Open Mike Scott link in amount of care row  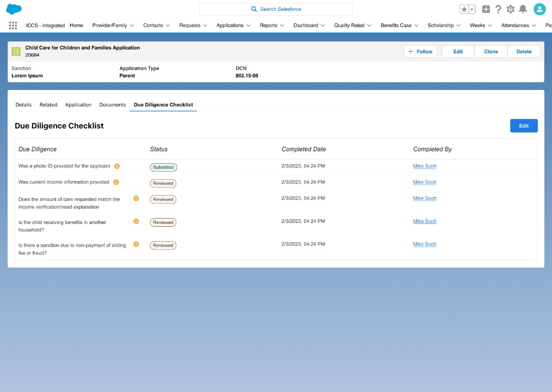point(425,198)
